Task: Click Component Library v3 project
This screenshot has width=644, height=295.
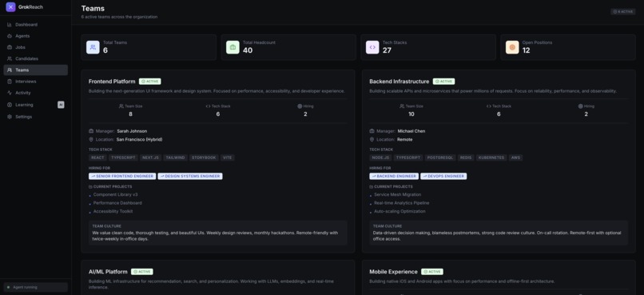Action: pos(115,195)
